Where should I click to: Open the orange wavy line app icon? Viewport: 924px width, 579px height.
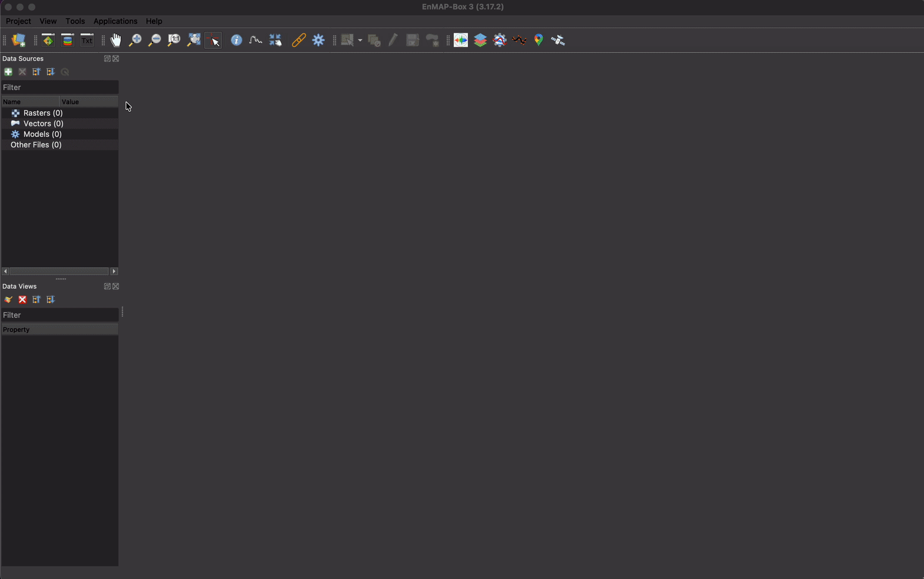[x=519, y=40]
